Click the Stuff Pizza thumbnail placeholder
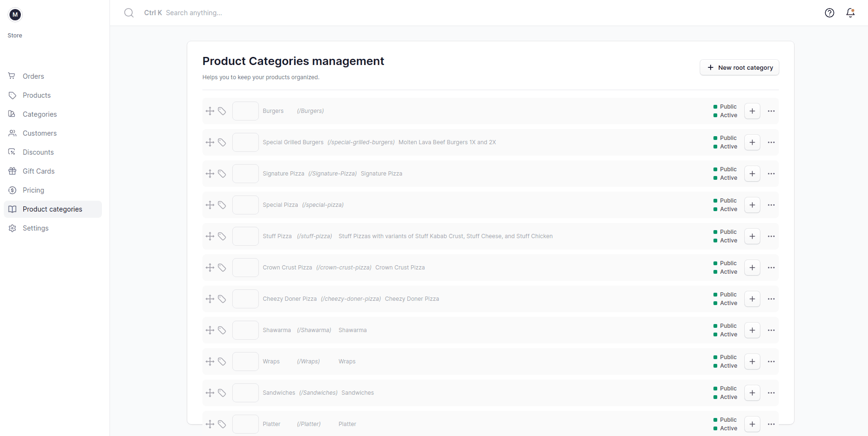Viewport: 868px width, 436px height. [246, 236]
